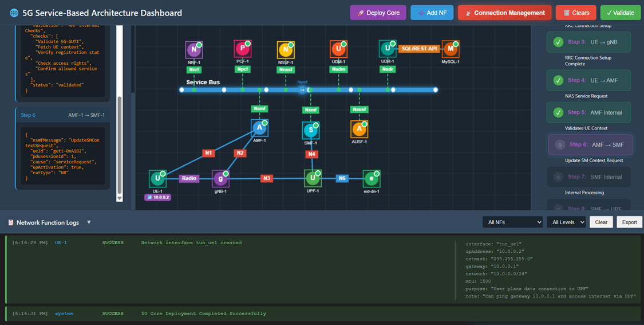Click the NRF-1 network function node
Viewport: 644px width, 325px height.
point(194,50)
